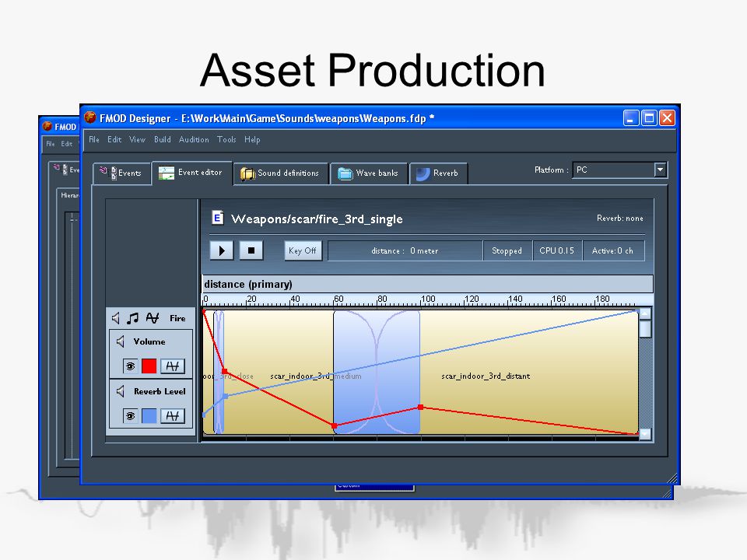The image size is (747, 560).
Task: Switch to the Events tab
Action: 122,173
